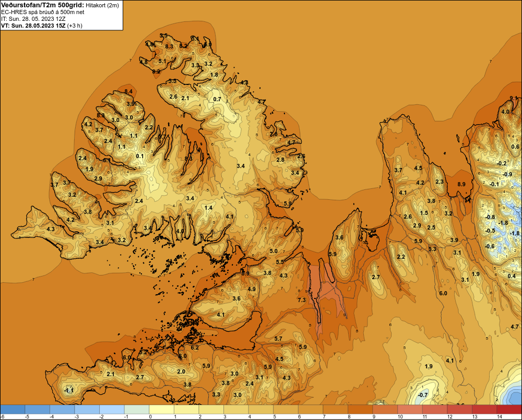Click the temperature value 2.8 on the map
The height and width of the screenshot is (420, 522).
pyautogui.click(x=281, y=160)
